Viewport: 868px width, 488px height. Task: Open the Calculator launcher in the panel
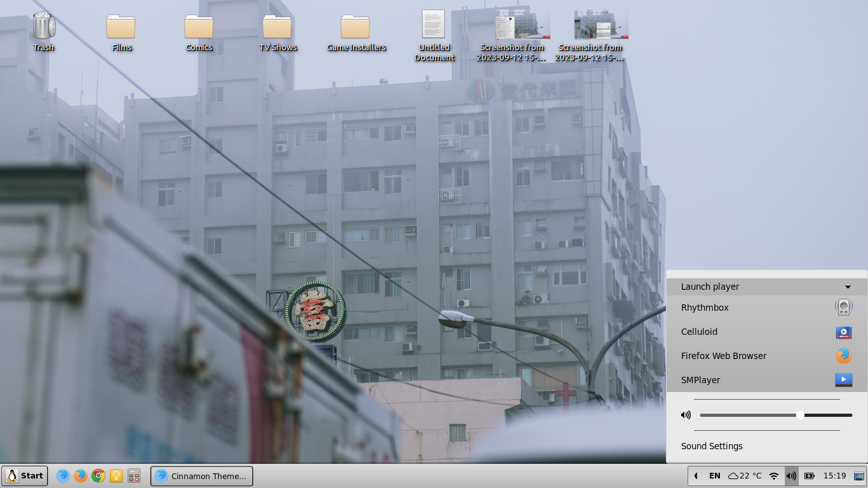(134, 475)
